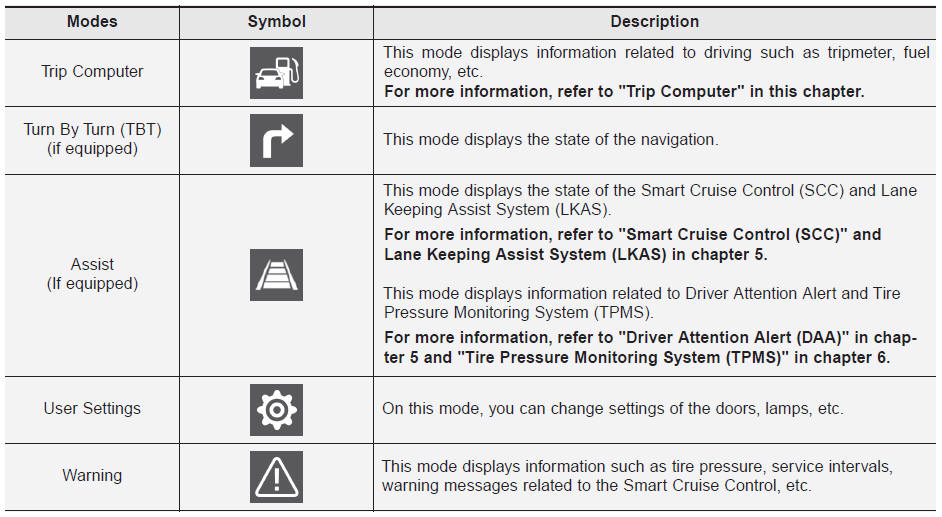Select the Turn By Turn (TBT) label
This screenshot has width=942, height=517.
click(x=92, y=130)
